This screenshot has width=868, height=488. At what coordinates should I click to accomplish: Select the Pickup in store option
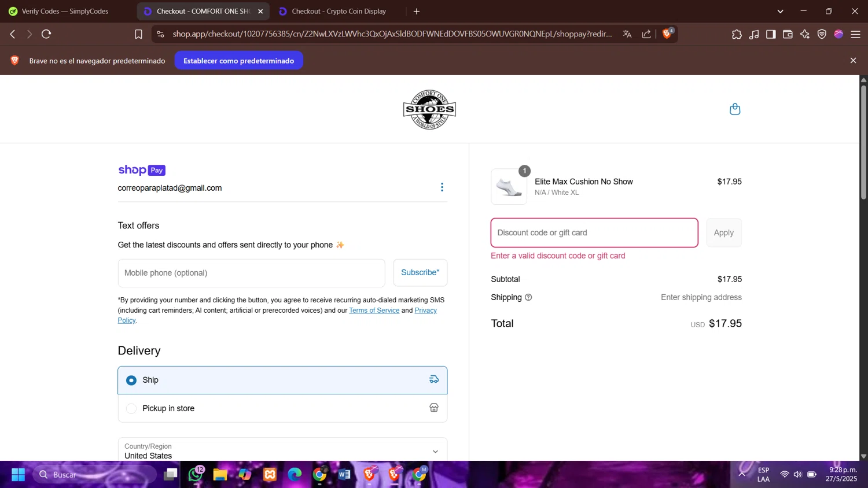click(282, 408)
